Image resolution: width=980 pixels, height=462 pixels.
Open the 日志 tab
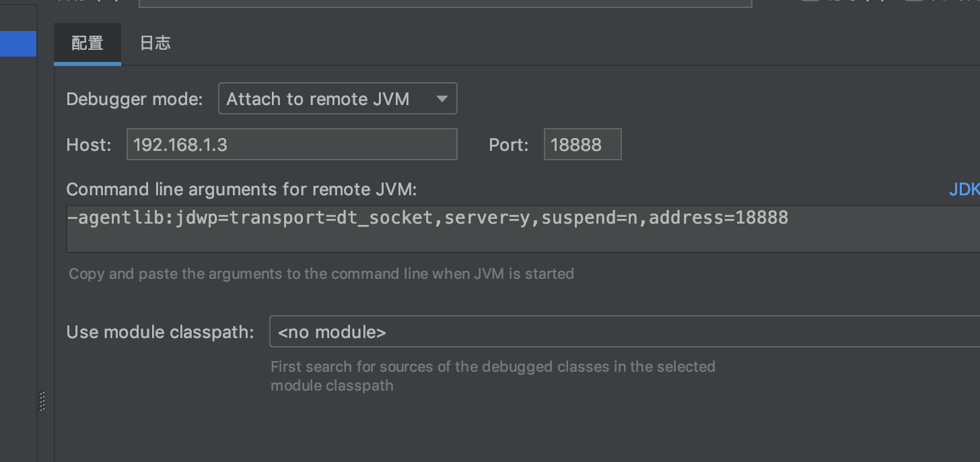(155, 44)
